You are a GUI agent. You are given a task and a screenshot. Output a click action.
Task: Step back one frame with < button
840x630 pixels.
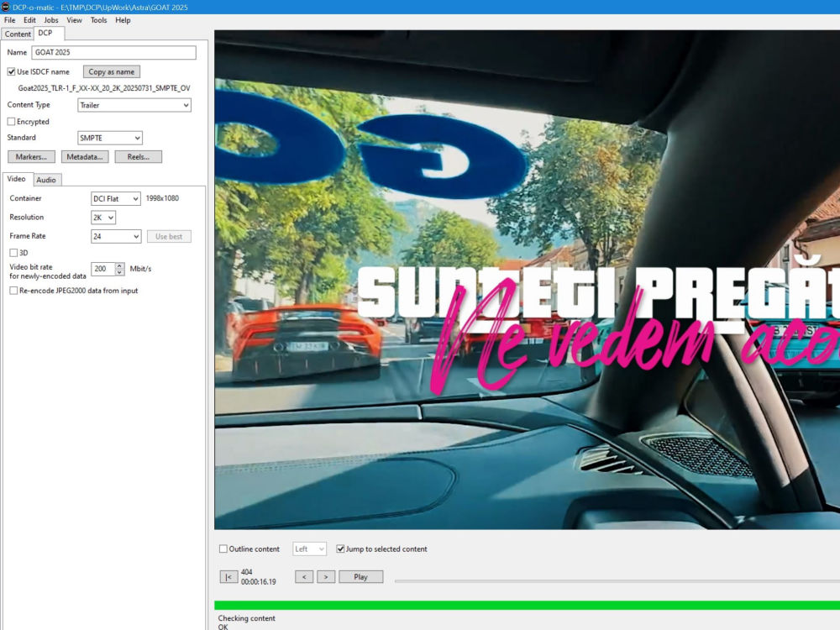point(304,577)
